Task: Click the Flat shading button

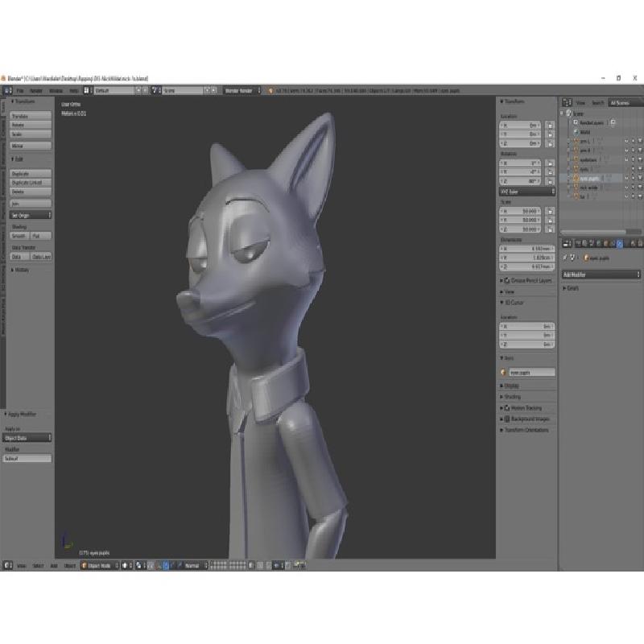Action: click(x=41, y=236)
